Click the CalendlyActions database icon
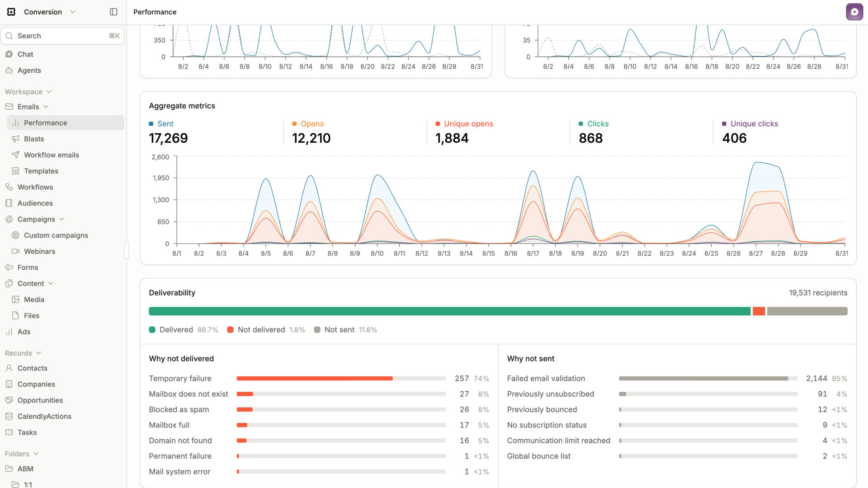 pos(9,416)
